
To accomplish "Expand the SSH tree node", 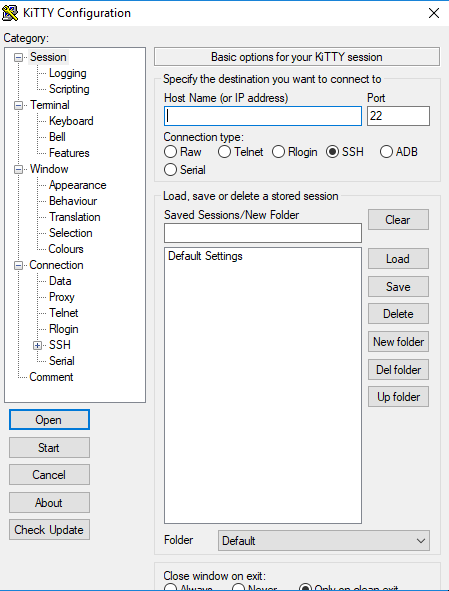I will click(37, 345).
